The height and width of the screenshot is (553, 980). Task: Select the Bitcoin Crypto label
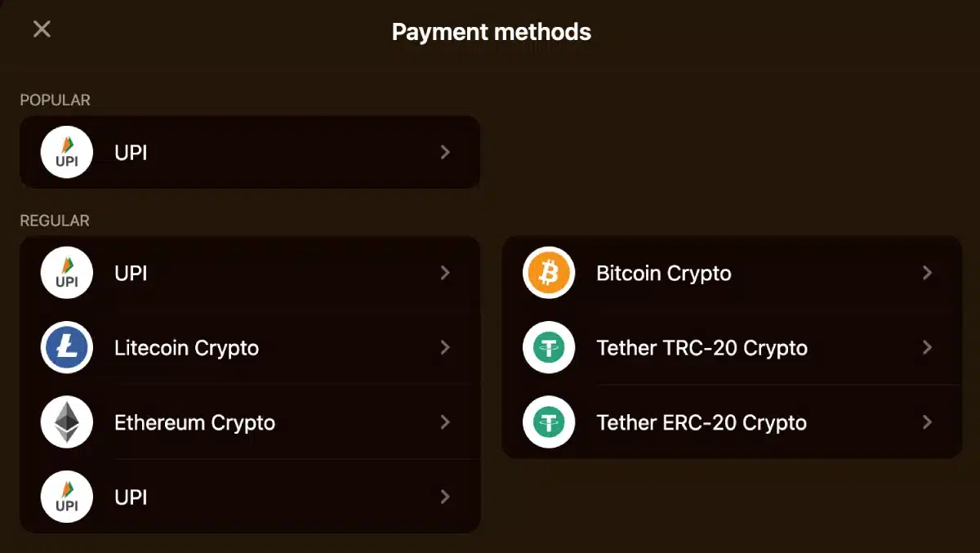664,273
